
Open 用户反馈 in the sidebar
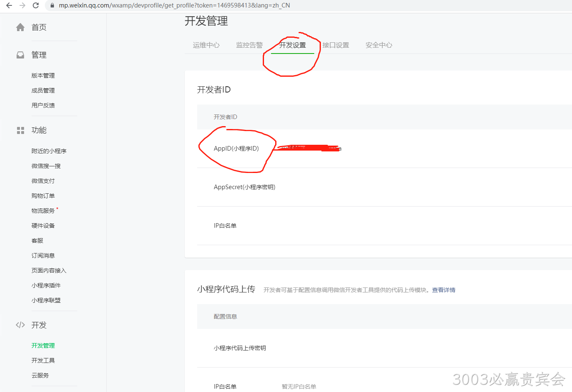click(x=43, y=105)
